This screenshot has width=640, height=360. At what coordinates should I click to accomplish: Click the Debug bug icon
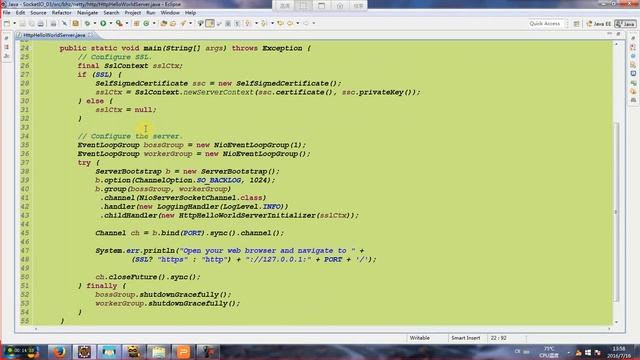[87, 24]
